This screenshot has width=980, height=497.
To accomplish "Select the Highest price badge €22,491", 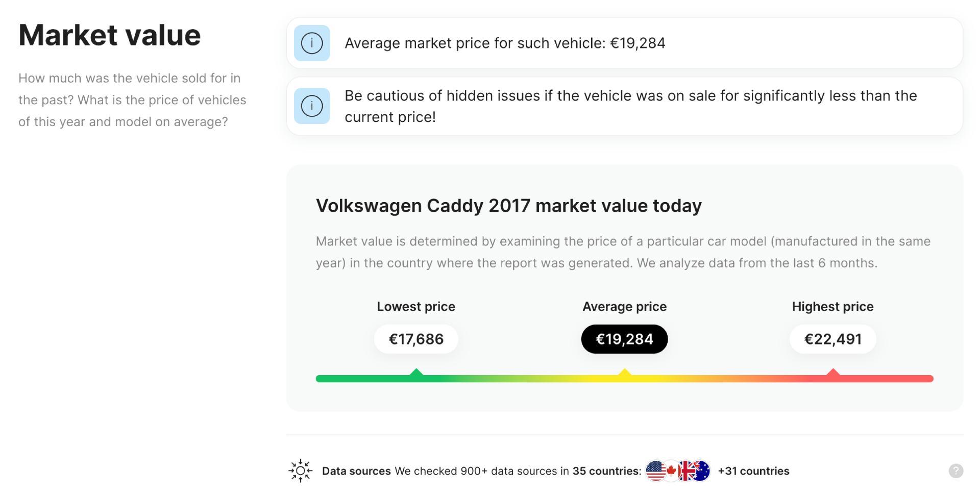I will (x=832, y=338).
